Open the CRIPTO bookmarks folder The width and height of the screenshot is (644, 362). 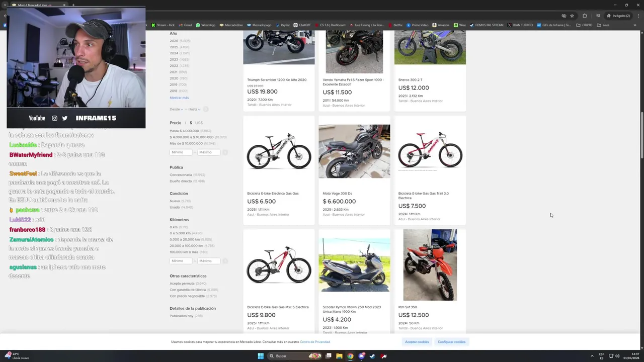coord(584,25)
